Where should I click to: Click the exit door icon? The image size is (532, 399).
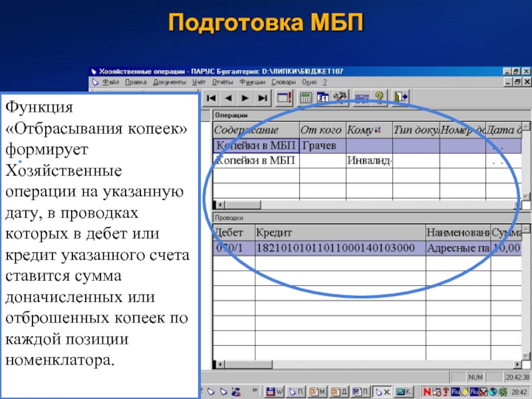pos(400,98)
